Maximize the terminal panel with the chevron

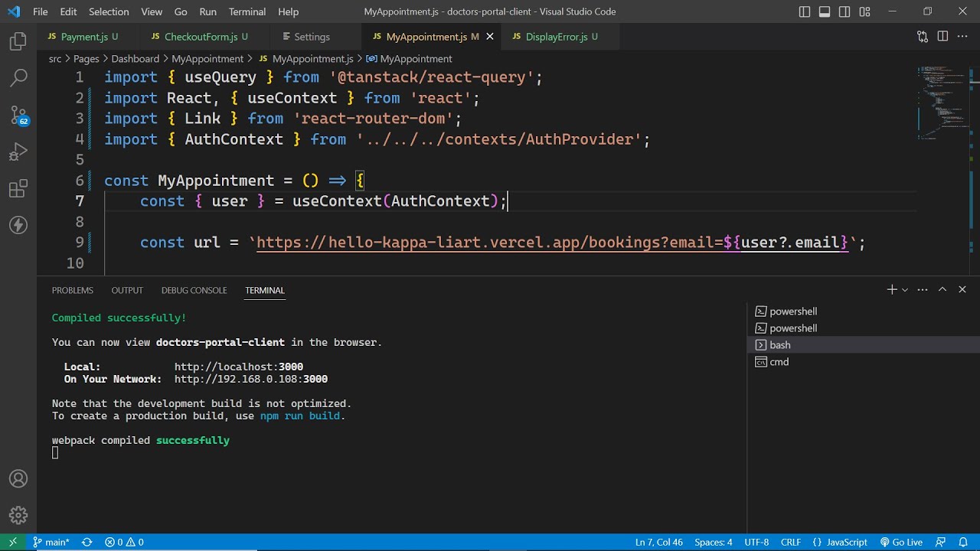click(x=942, y=290)
